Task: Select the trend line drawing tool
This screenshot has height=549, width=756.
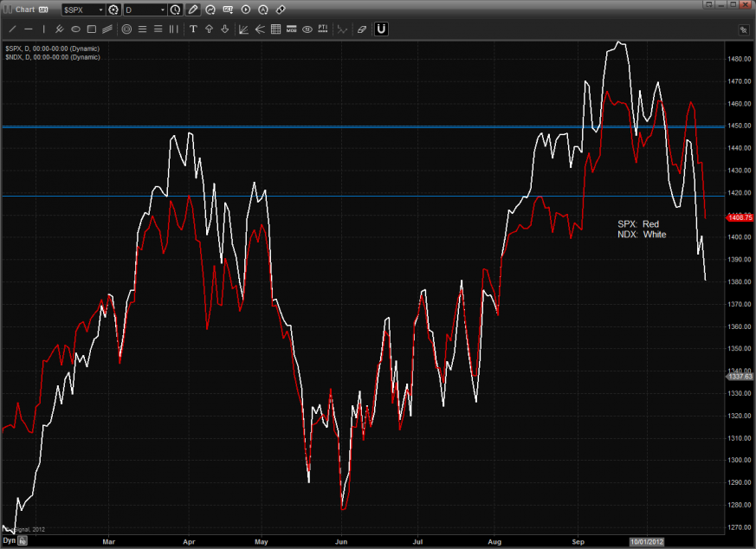Action: point(13,29)
